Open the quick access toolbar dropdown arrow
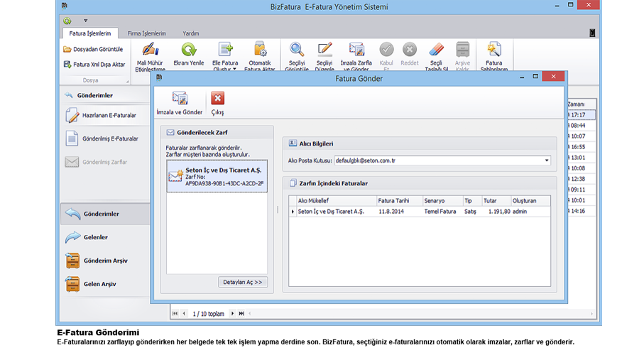 point(85,21)
